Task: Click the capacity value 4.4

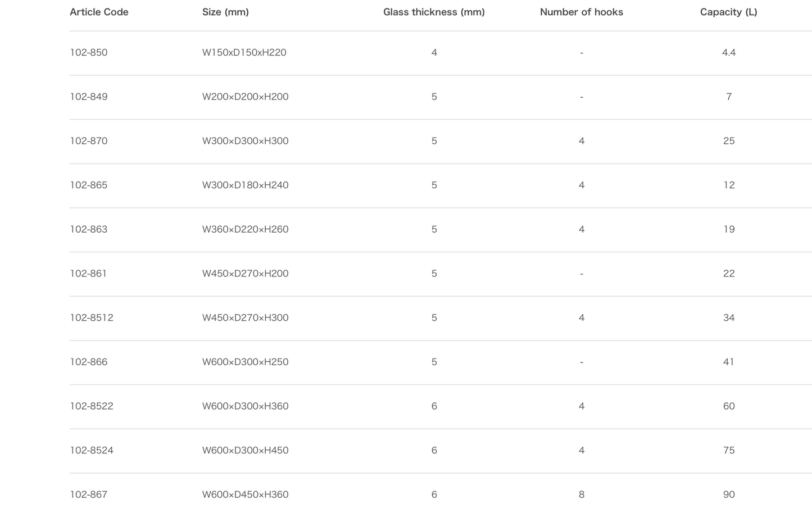Action: [x=729, y=52]
